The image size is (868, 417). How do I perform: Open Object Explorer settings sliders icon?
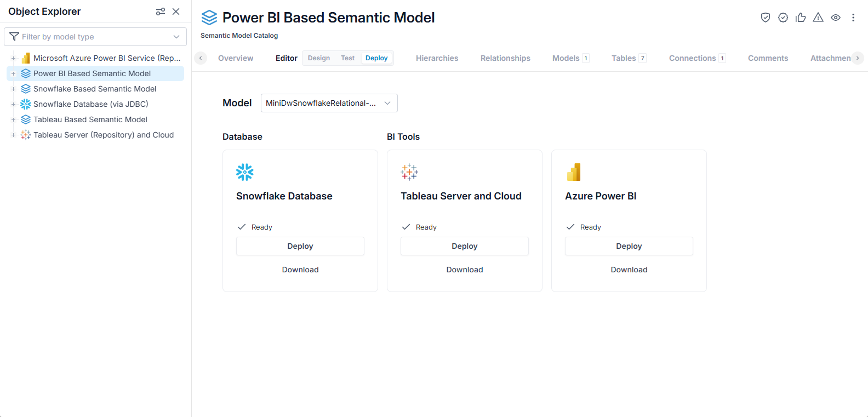point(161,12)
